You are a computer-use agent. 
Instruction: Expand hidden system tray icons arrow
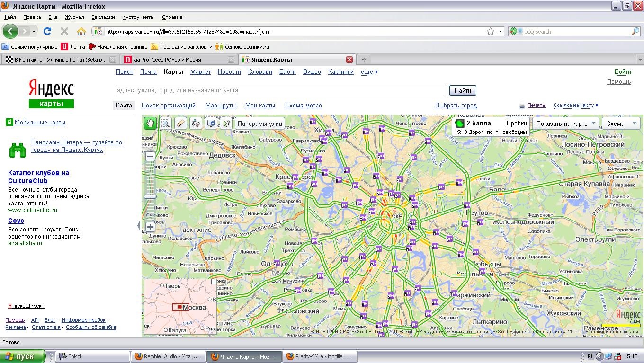(x=600, y=356)
